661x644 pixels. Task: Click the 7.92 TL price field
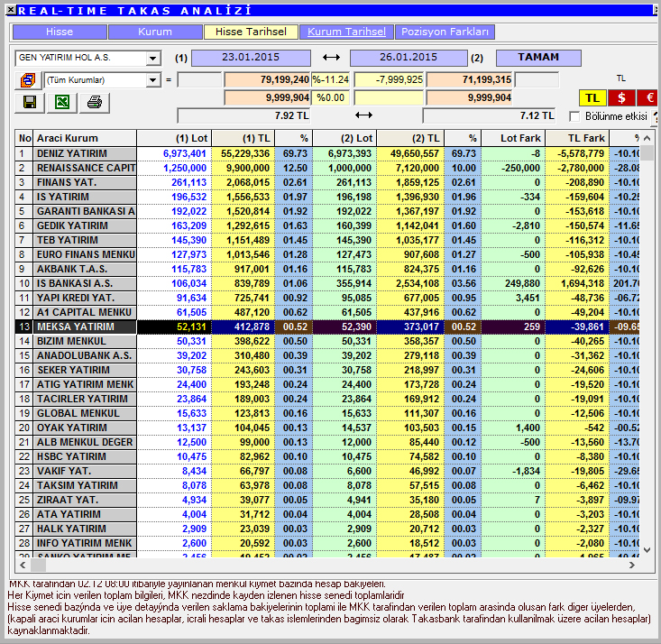244,115
